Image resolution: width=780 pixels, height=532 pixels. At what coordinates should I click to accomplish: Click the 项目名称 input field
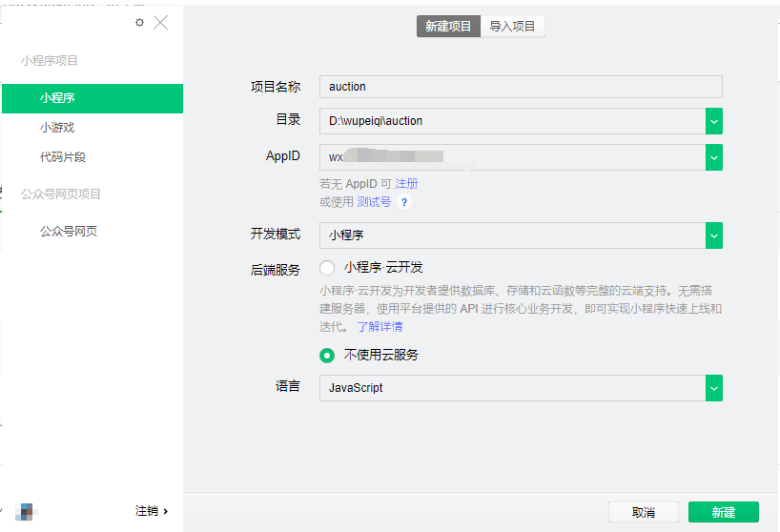[521, 87]
